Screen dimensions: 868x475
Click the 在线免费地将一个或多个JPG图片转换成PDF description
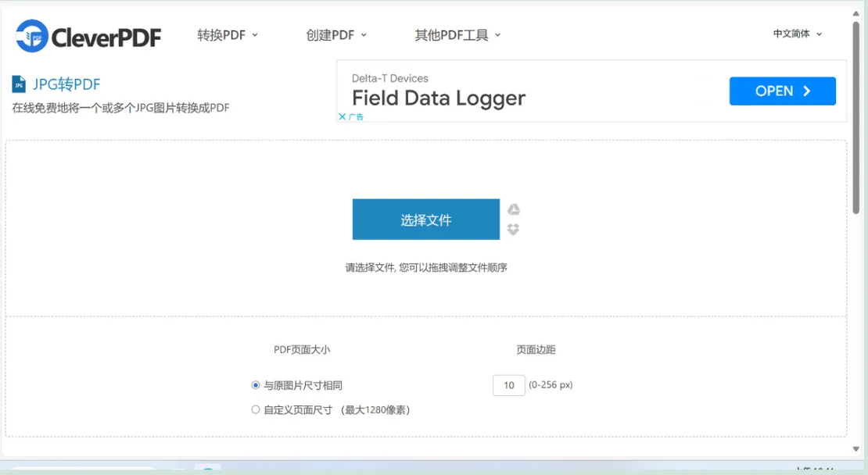coord(120,108)
